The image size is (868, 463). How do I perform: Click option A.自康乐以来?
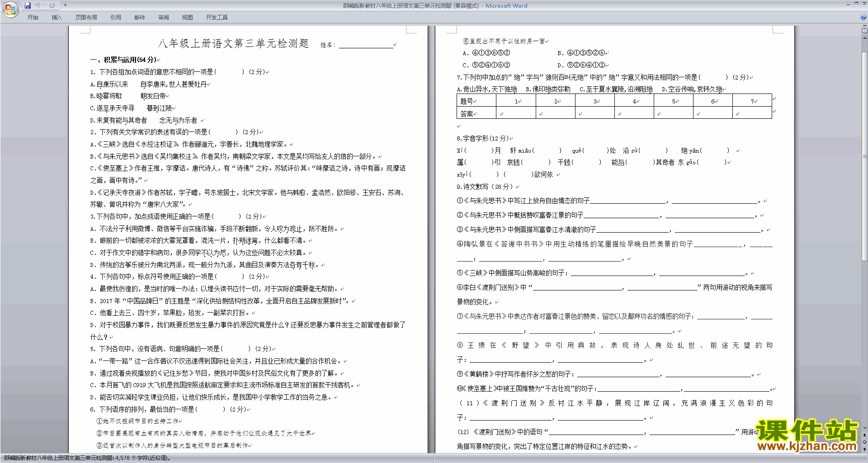point(109,84)
